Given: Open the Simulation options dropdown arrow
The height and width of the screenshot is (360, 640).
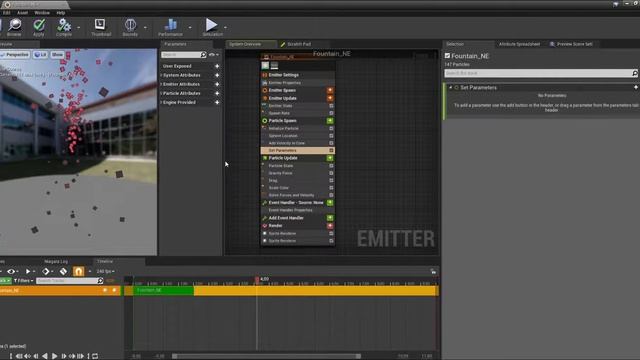Looking at the screenshot, I should click(x=225, y=28).
